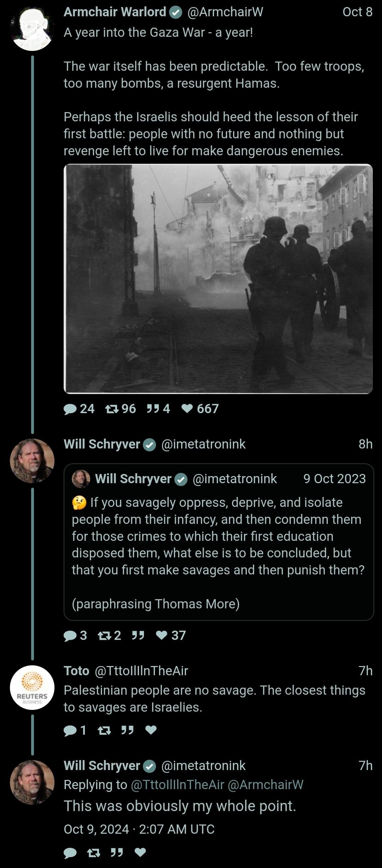
Task: Open @ArmchairW mention in Replying to line
Action: coord(266,785)
